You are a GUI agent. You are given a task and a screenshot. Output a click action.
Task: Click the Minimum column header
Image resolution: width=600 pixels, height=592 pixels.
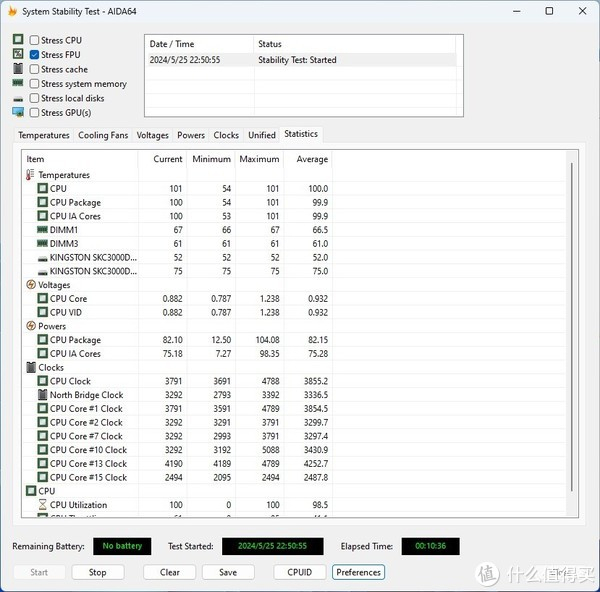211,159
